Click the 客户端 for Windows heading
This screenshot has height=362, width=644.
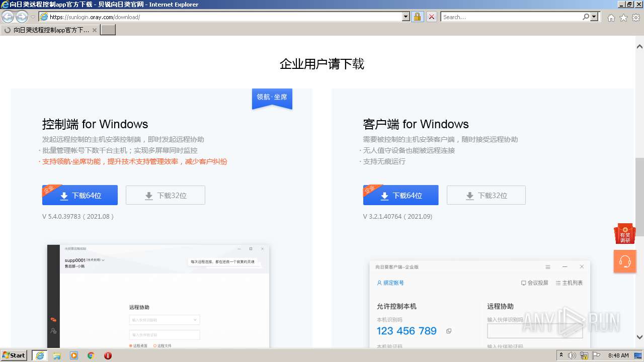point(416,124)
